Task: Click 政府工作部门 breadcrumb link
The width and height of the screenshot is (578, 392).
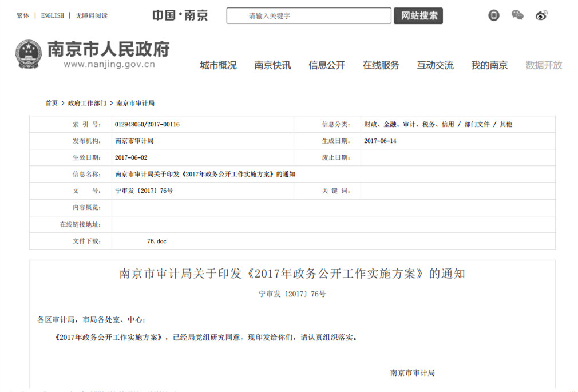Action: pyautogui.click(x=87, y=103)
